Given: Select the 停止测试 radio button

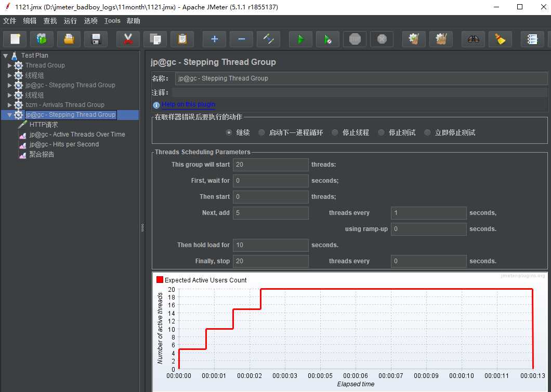Looking at the screenshot, I should pyautogui.click(x=381, y=132).
